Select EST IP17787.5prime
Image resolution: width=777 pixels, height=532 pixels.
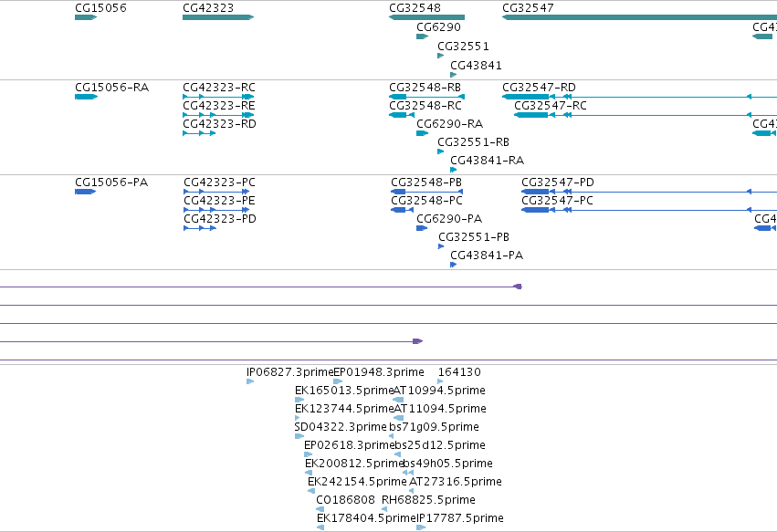point(460,518)
